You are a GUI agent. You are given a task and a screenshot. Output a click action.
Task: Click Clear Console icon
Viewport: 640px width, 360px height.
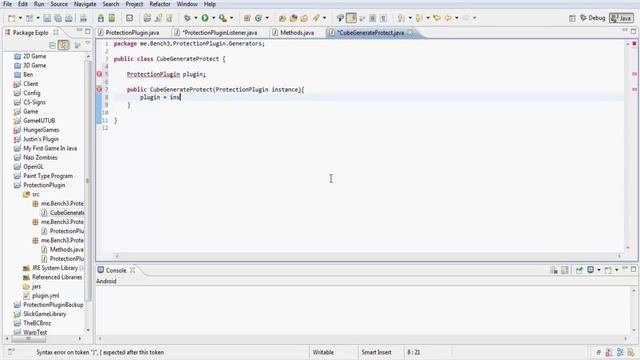554,270
